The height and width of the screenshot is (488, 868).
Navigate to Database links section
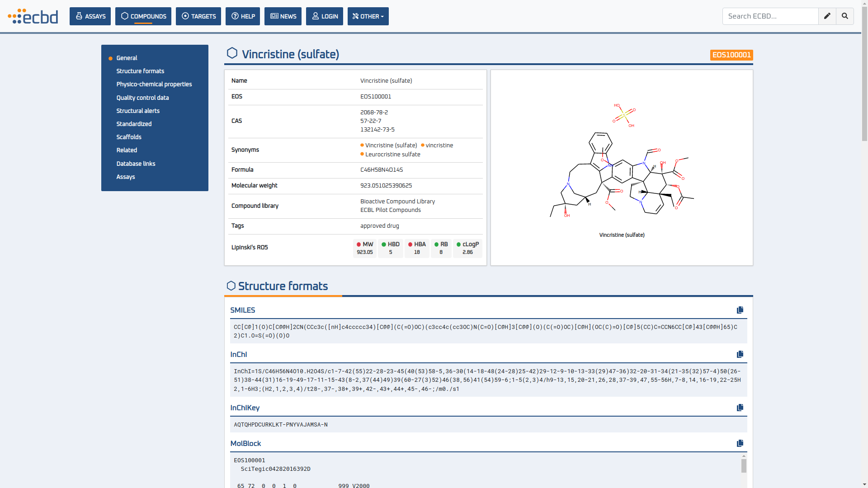point(136,164)
